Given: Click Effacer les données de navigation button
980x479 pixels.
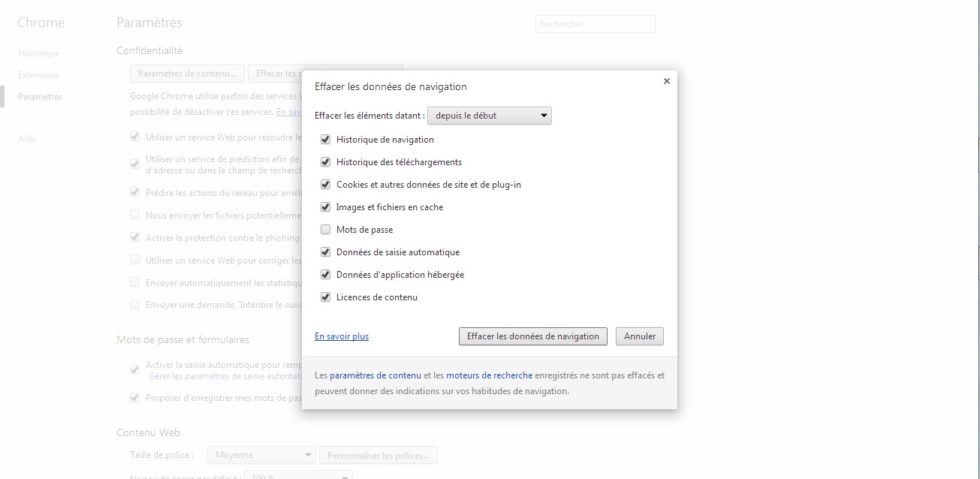Looking at the screenshot, I should click(x=532, y=336).
